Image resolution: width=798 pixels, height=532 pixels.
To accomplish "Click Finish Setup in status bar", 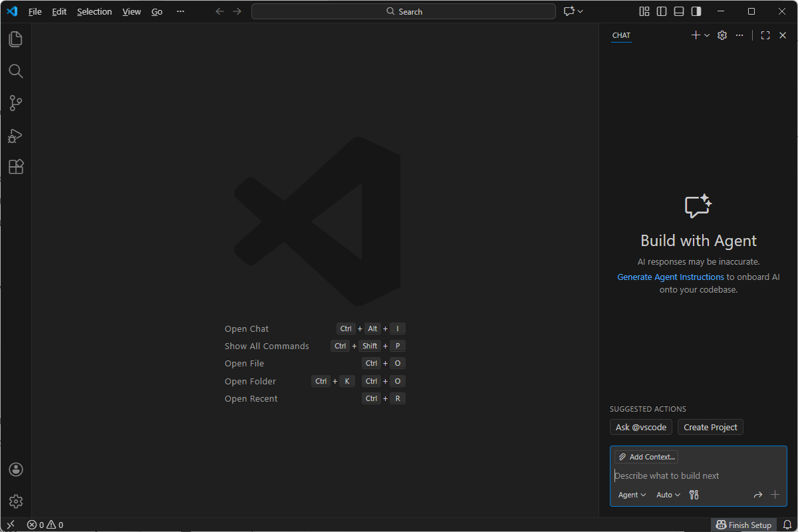I will pos(743,525).
